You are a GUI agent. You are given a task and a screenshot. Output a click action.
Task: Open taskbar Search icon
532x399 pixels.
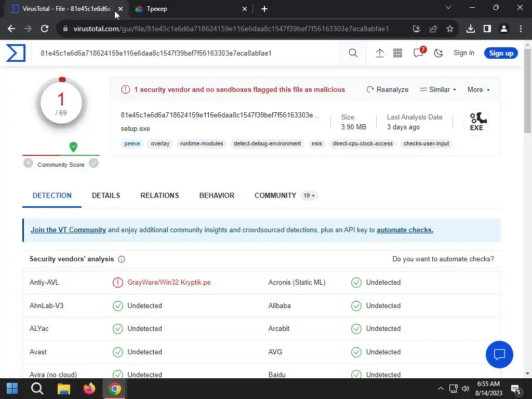point(37,389)
